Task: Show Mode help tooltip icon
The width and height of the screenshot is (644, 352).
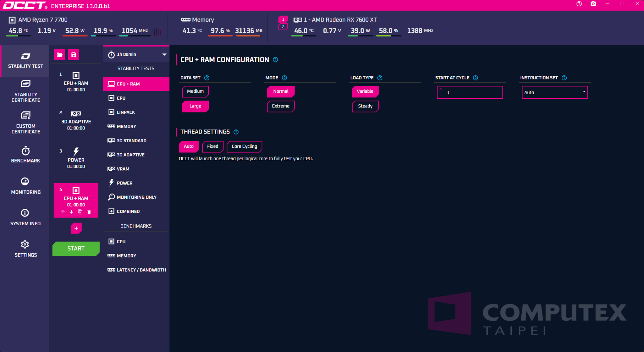Action: [x=284, y=78]
